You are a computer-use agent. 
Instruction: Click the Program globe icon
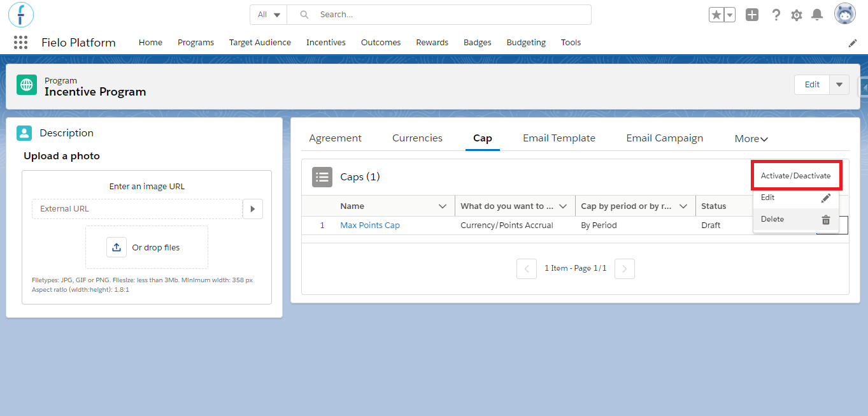[x=27, y=85]
